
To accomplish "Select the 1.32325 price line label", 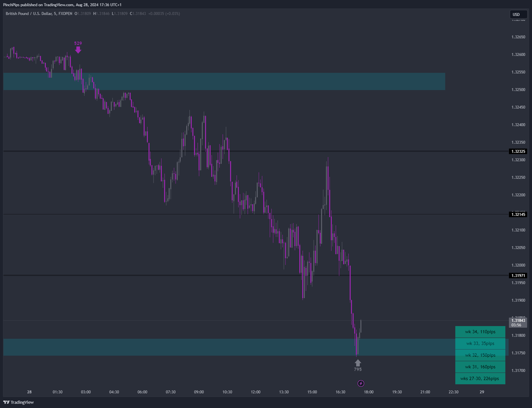I will click(x=518, y=151).
